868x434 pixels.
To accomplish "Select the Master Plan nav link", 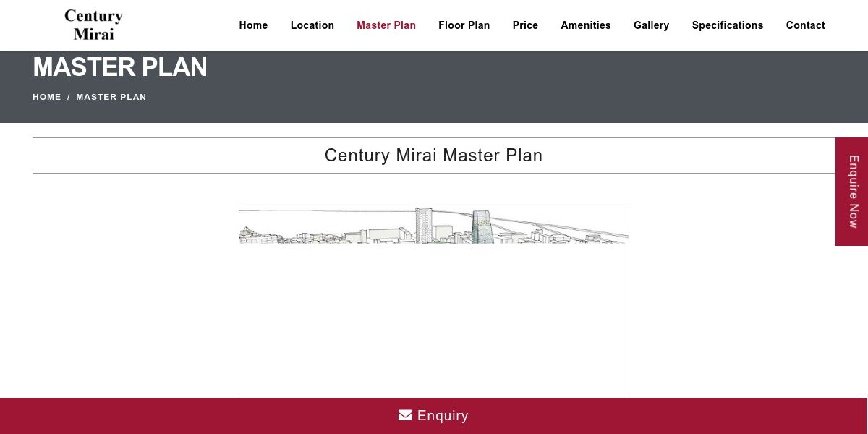I will (x=386, y=25).
